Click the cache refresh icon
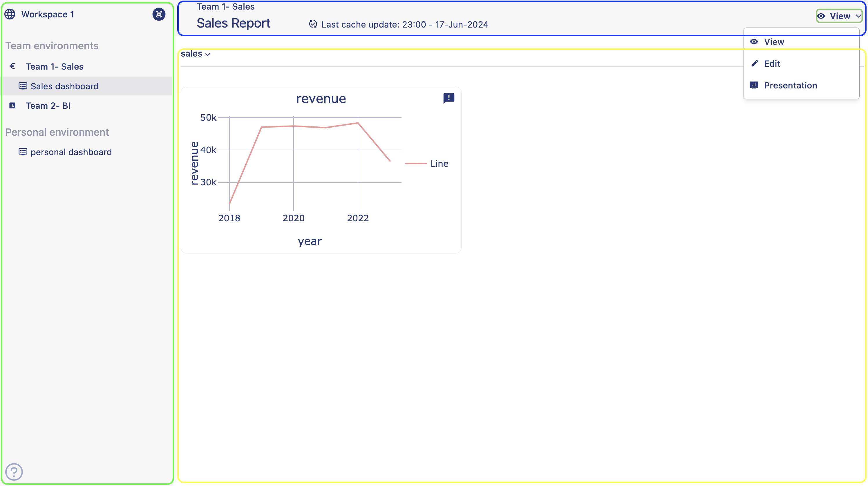The image size is (868, 486). click(313, 24)
